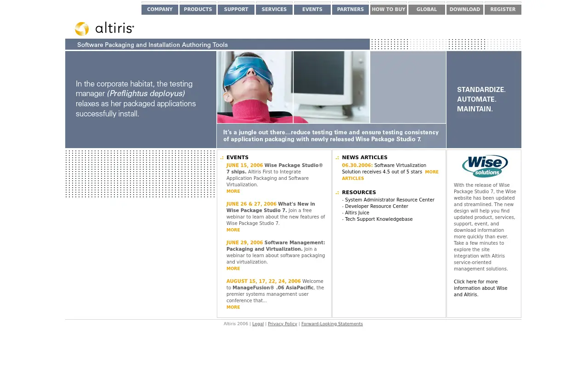Open Forward-Looking Statements footer link
The height and width of the screenshot is (368, 588).
[332, 324]
